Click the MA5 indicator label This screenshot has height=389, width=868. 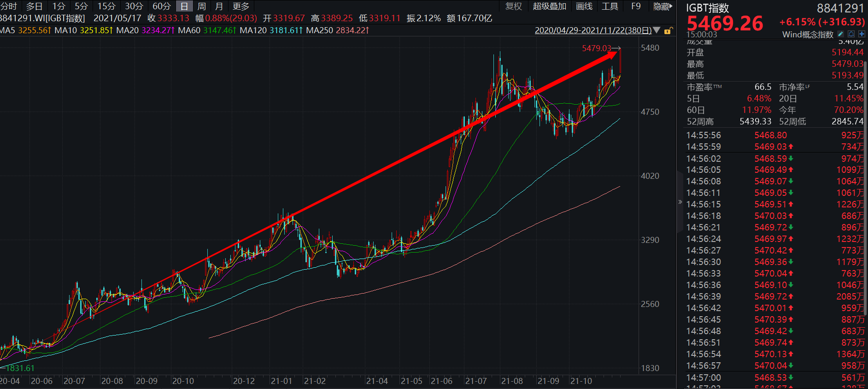click(x=8, y=30)
